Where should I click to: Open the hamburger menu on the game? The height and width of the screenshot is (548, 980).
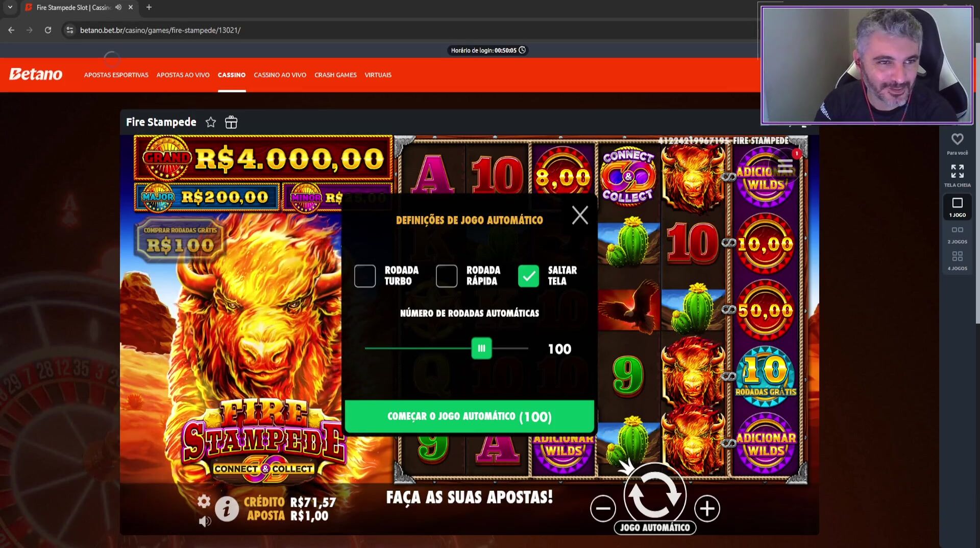point(785,166)
